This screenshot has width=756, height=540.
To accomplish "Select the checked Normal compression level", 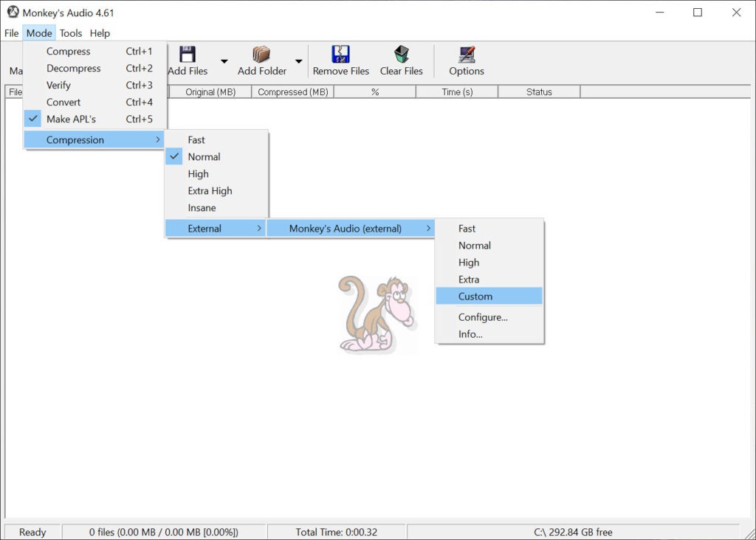I will pos(204,156).
